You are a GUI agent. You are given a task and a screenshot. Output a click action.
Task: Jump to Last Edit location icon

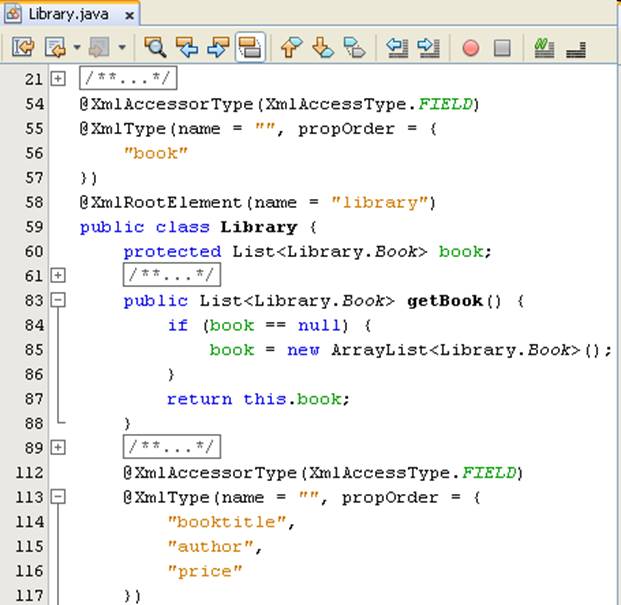coord(23,47)
